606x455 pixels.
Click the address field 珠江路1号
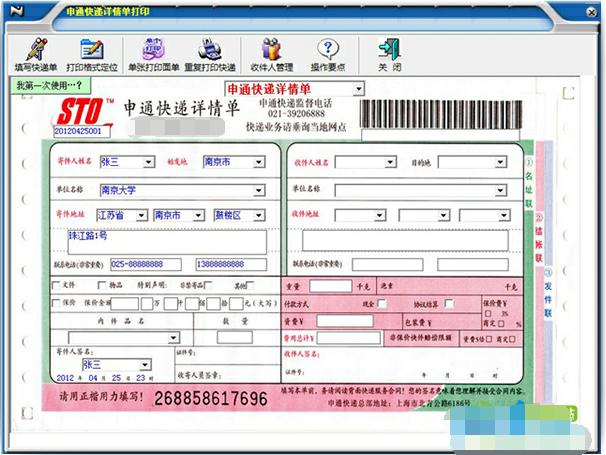coord(166,240)
